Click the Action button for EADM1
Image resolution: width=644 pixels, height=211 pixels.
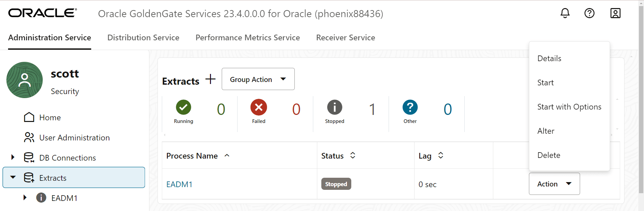pos(554,184)
